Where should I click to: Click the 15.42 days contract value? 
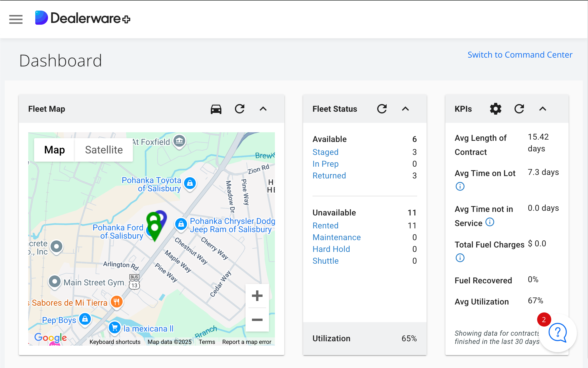coord(538,143)
